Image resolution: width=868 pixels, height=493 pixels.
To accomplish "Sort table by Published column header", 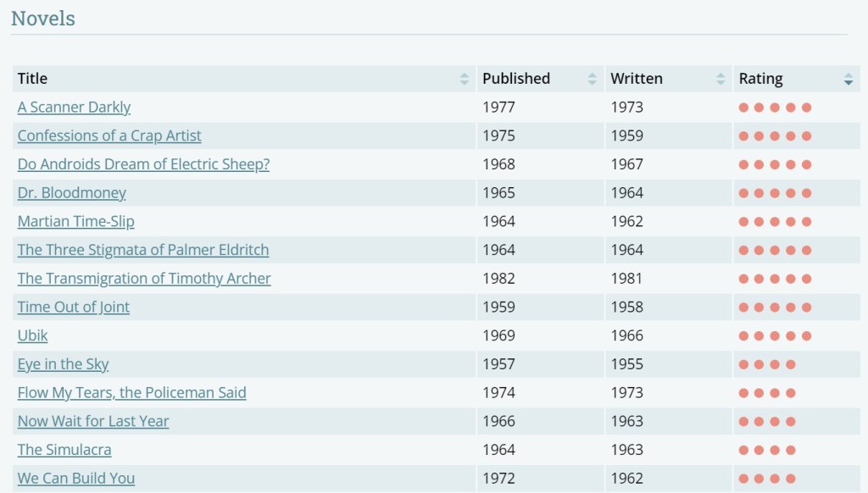I will pyautogui.click(x=515, y=79).
